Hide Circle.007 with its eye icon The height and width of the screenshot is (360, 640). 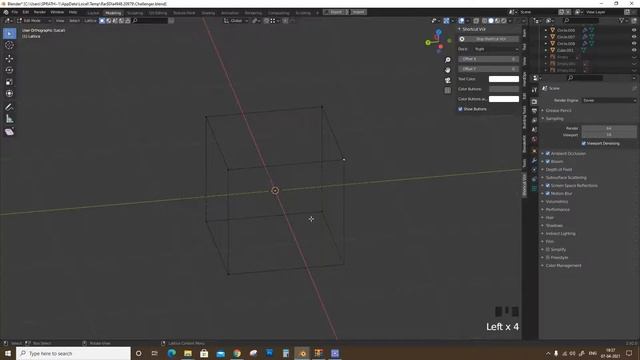pos(634,37)
